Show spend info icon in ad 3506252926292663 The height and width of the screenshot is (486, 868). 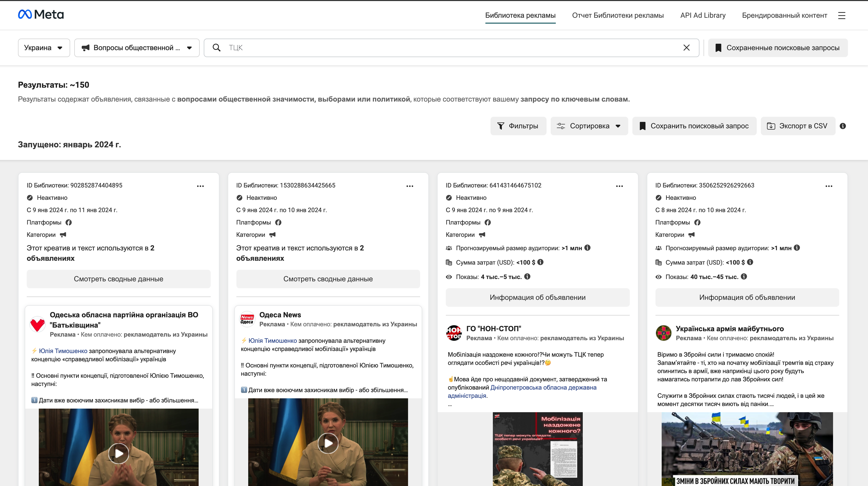click(750, 262)
